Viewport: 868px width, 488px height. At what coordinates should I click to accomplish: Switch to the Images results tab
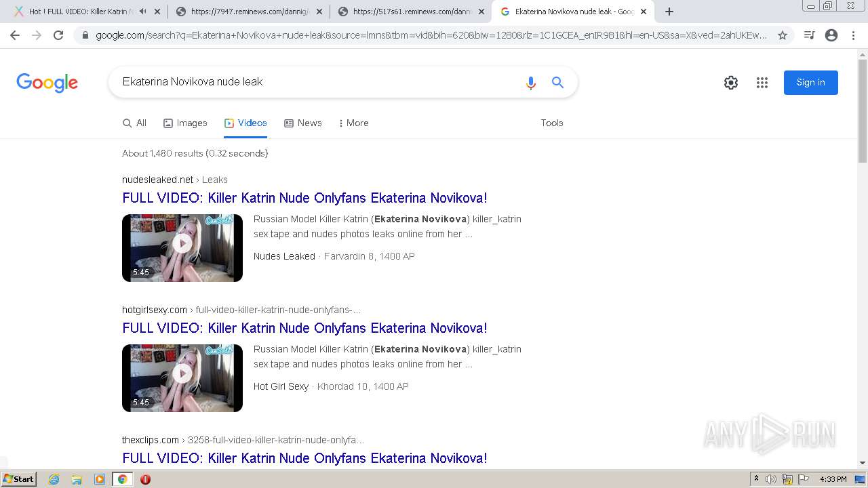[x=185, y=123]
